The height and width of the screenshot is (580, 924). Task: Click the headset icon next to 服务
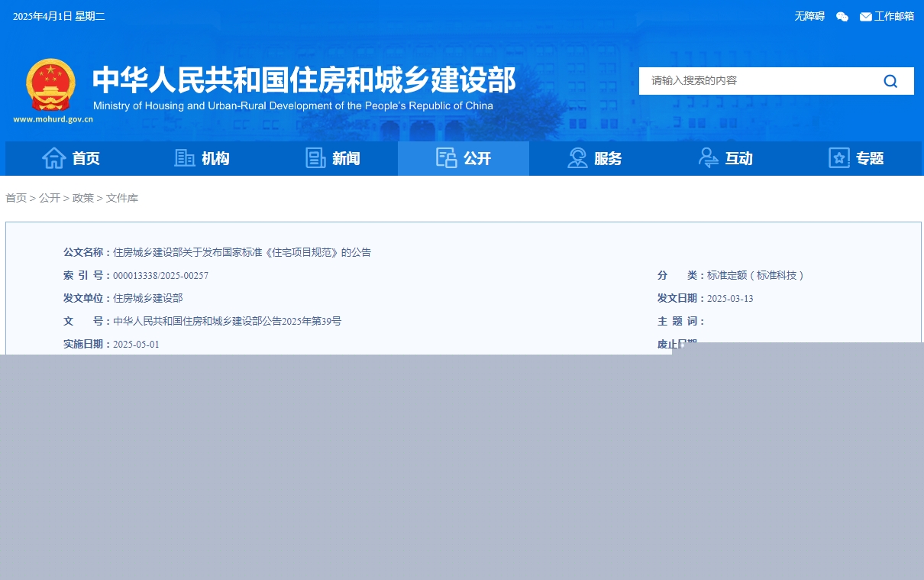coord(577,158)
